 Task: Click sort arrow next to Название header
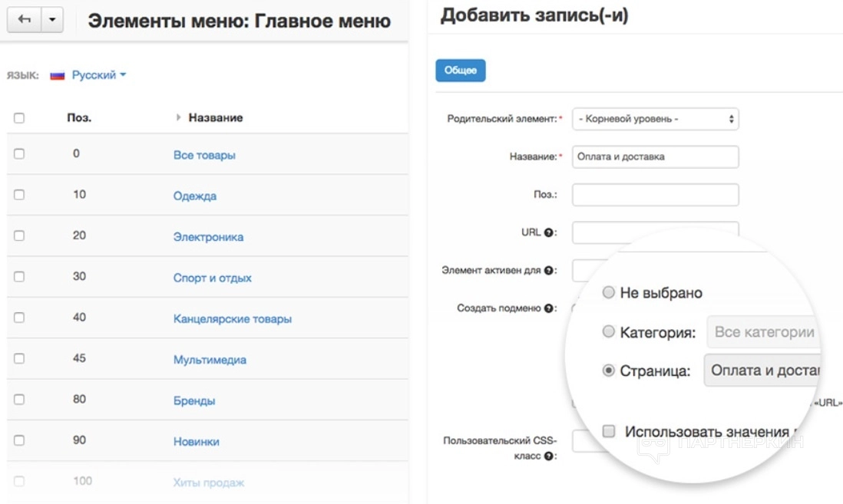point(179,117)
